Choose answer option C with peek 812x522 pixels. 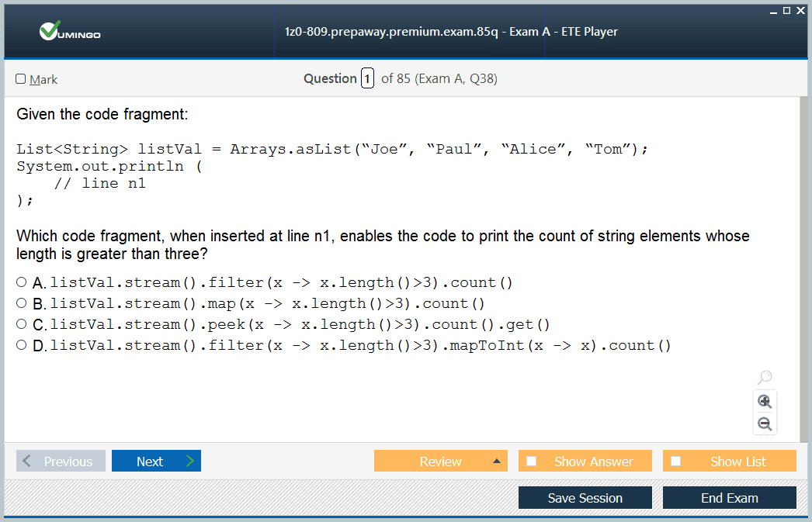click(x=22, y=324)
